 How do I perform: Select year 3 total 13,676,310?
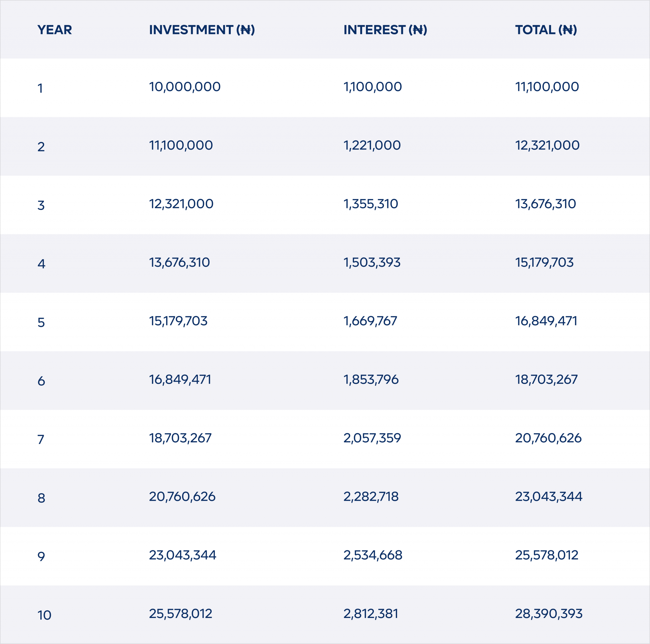pos(546,204)
